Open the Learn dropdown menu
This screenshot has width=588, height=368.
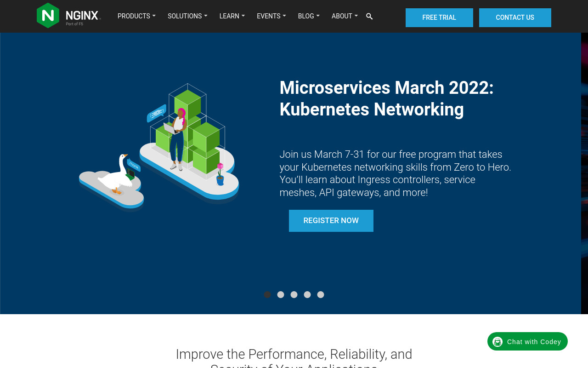[x=232, y=16]
